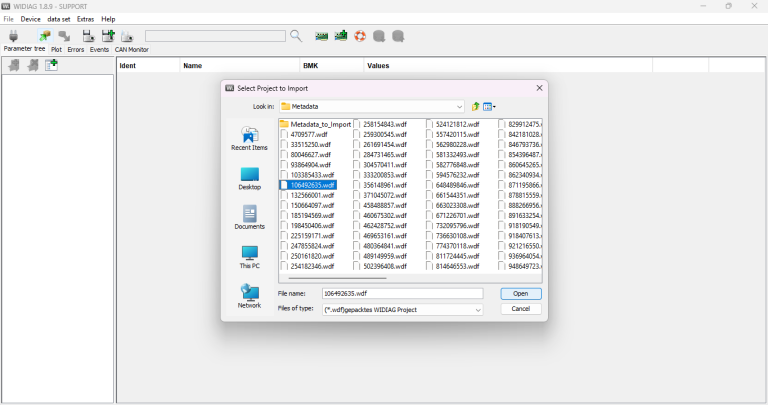This screenshot has width=768, height=405.
Task: Click the second gray speech bubble icon
Action: (398, 36)
